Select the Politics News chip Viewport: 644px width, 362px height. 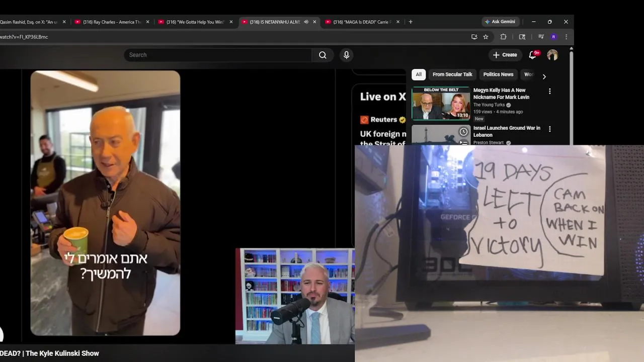(498, 74)
